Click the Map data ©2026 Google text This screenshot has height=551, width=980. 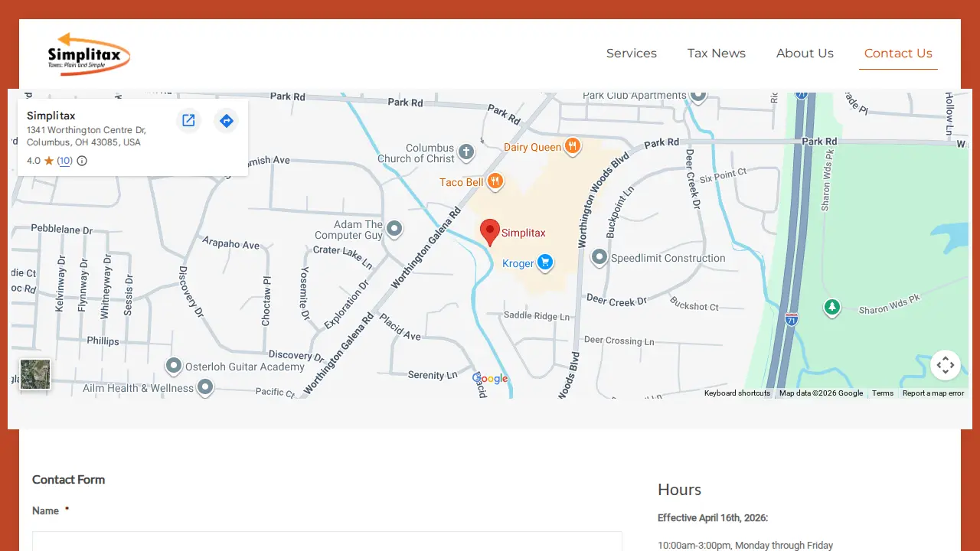(821, 393)
